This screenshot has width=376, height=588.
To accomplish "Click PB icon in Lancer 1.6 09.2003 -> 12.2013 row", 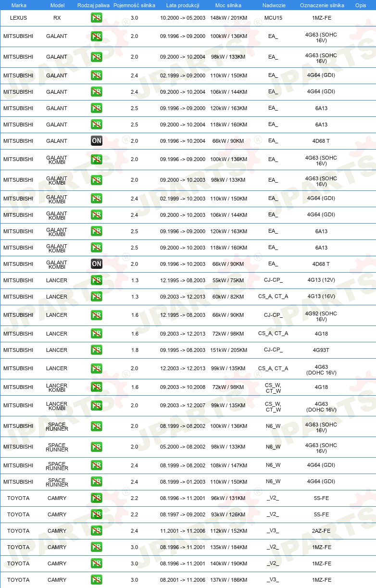I will pos(96,334).
